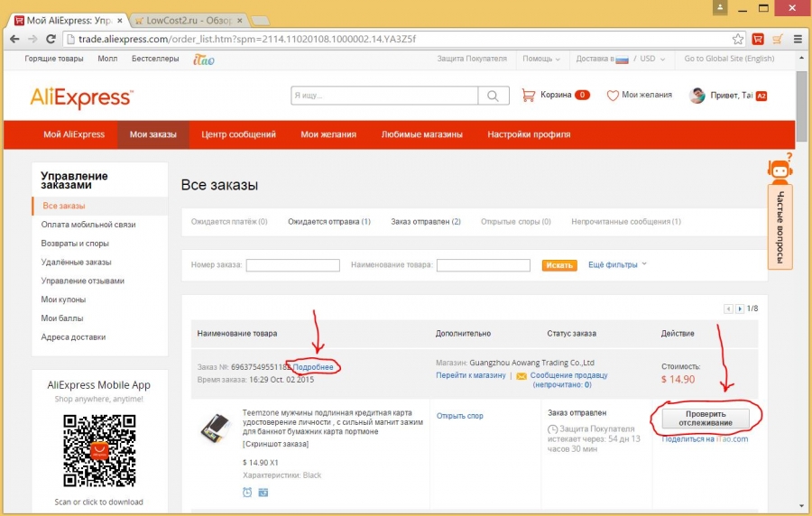The image size is (812, 516).
Task: Open Центр сообщений in navigation
Action: 238,134
